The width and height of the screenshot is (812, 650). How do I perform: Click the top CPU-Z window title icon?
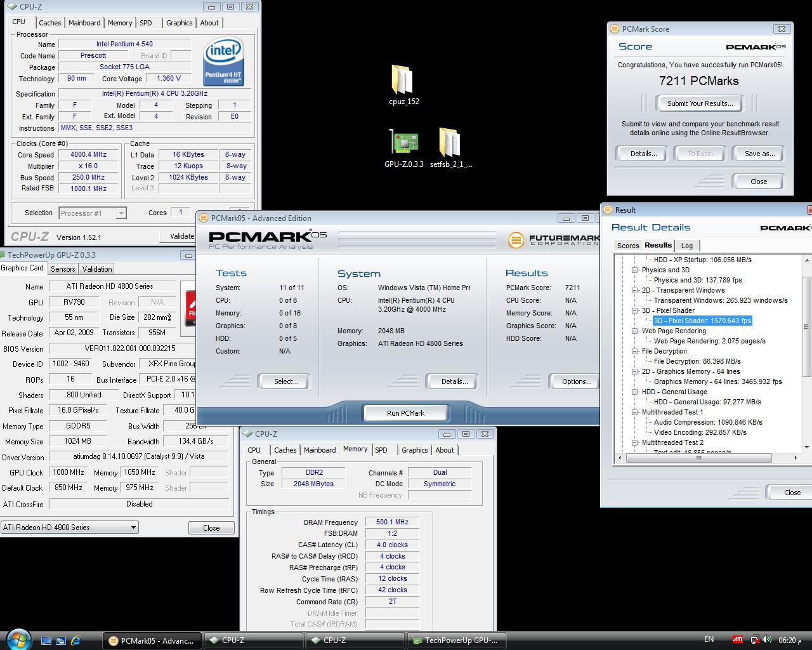pos(12,6)
